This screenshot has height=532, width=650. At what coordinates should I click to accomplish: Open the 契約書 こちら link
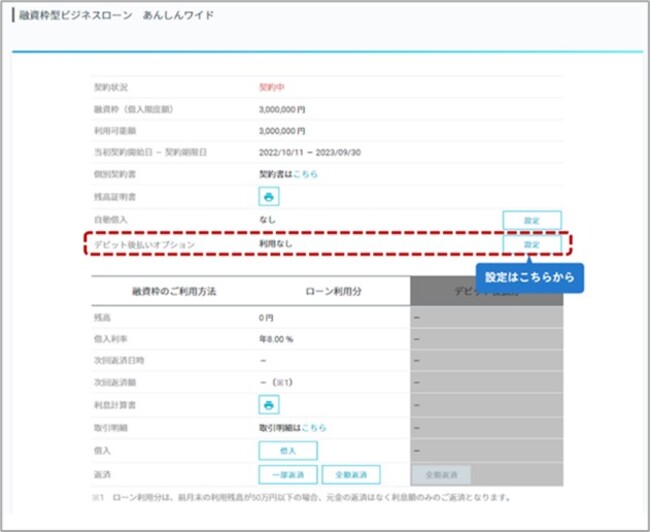click(x=305, y=173)
